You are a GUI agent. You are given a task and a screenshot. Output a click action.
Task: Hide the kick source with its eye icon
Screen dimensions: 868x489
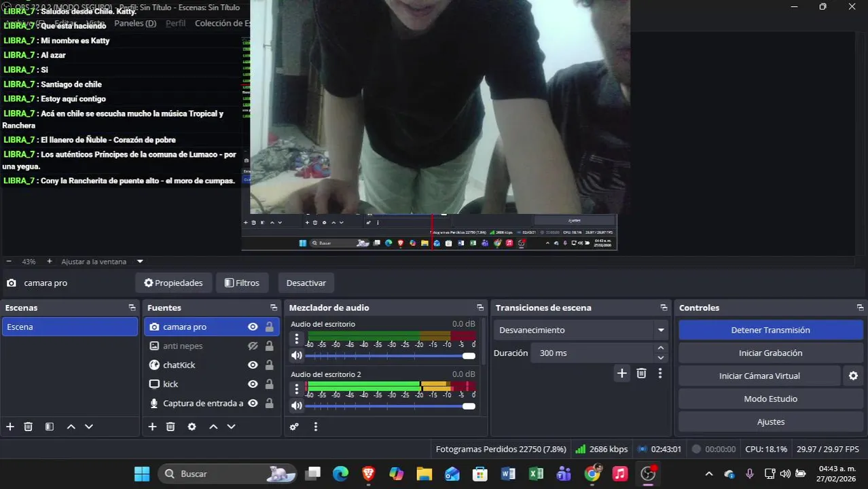pyautogui.click(x=253, y=384)
